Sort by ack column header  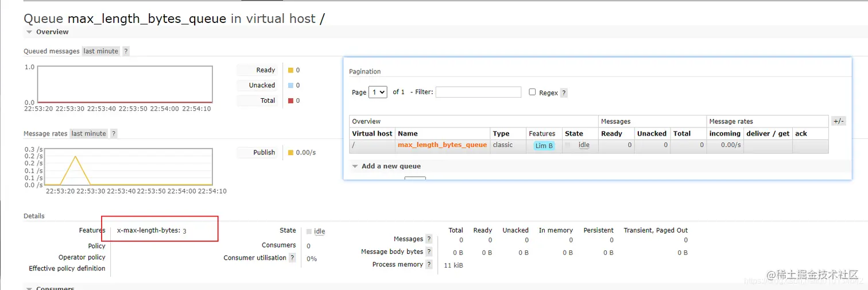(x=801, y=133)
